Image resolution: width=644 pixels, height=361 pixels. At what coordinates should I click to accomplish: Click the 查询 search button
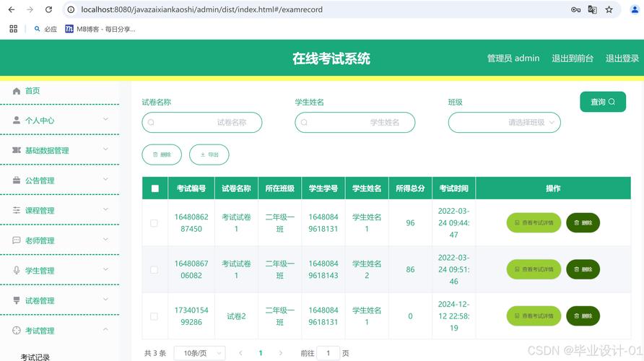tap(603, 102)
